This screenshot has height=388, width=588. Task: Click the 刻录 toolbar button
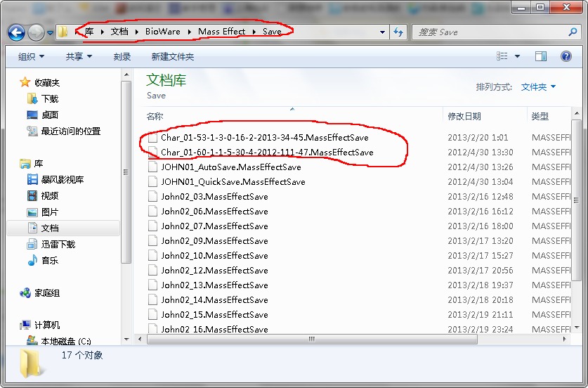[x=122, y=57]
